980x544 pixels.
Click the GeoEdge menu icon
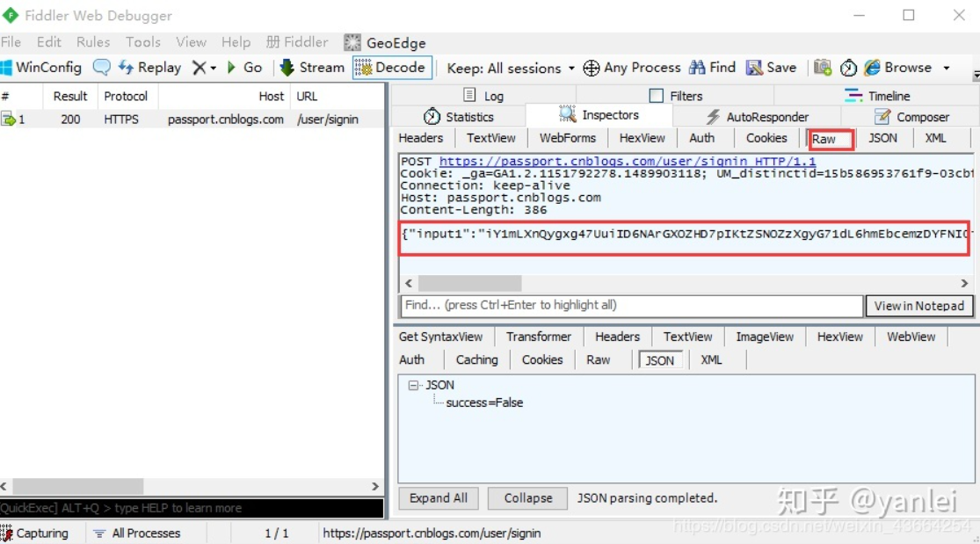pyautogui.click(x=352, y=42)
